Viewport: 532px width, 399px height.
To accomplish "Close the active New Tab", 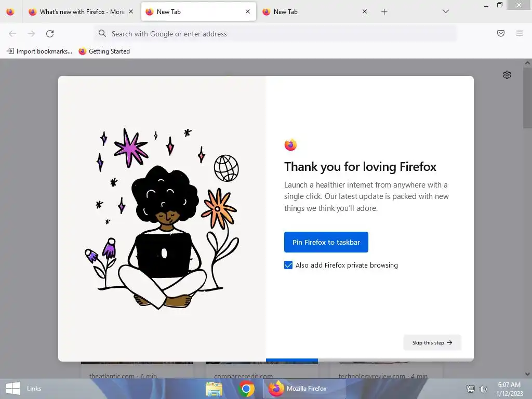I will coord(248,11).
